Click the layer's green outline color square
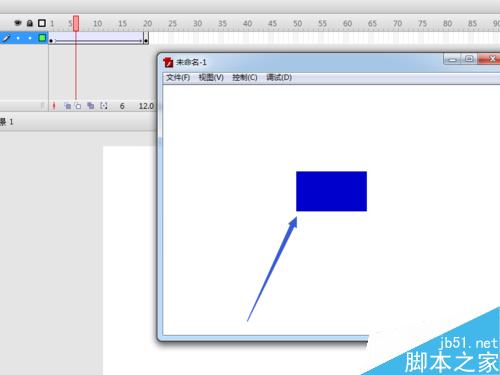Screen dimensions: 500x375 pyautogui.click(x=42, y=38)
